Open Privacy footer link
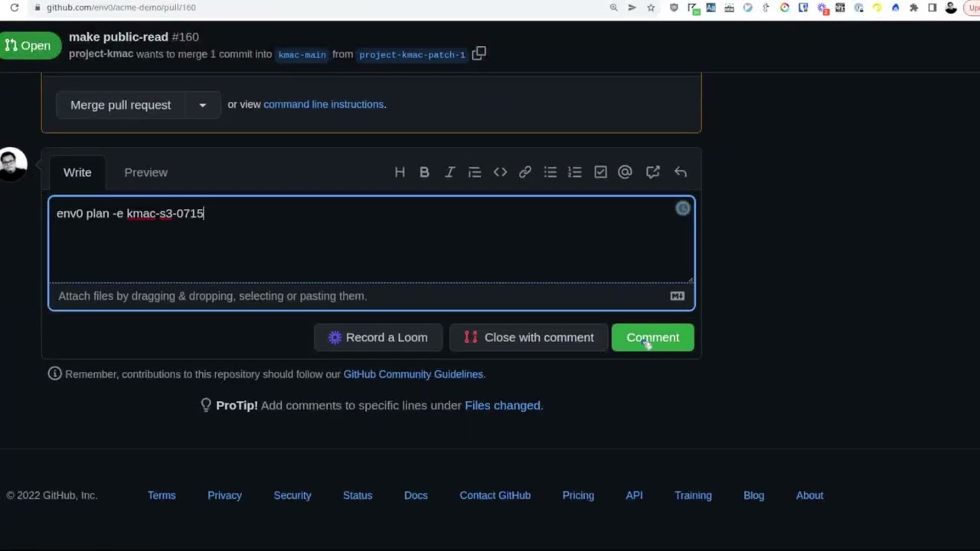Screen dimensions: 980x551 [224, 495]
